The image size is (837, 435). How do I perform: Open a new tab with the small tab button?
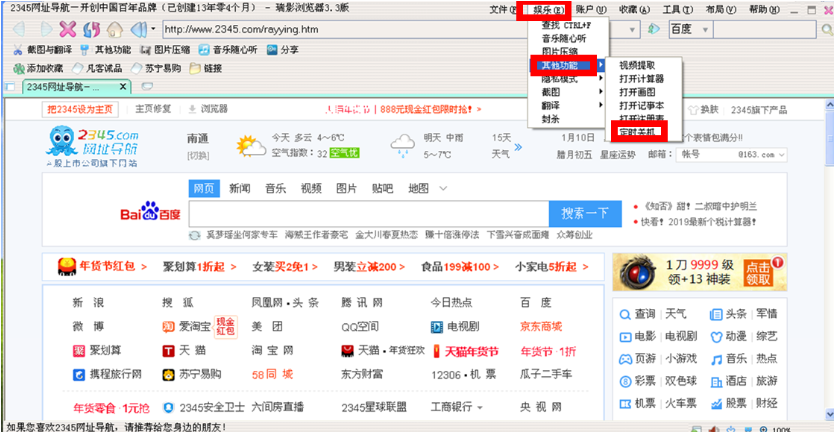(147, 86)
